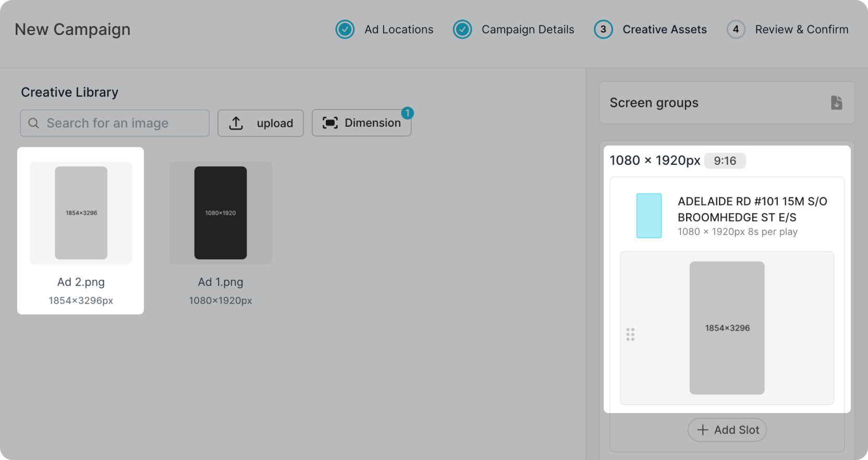Go to the Creative Assets step

[664, 30]
